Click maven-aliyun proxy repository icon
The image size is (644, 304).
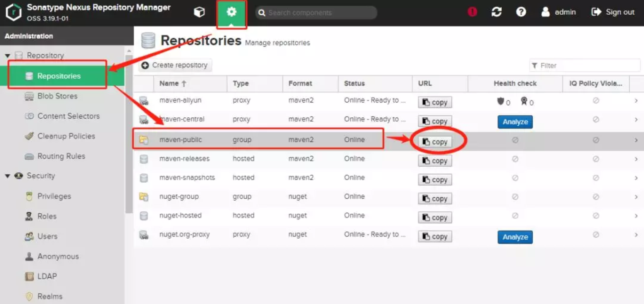144,101
